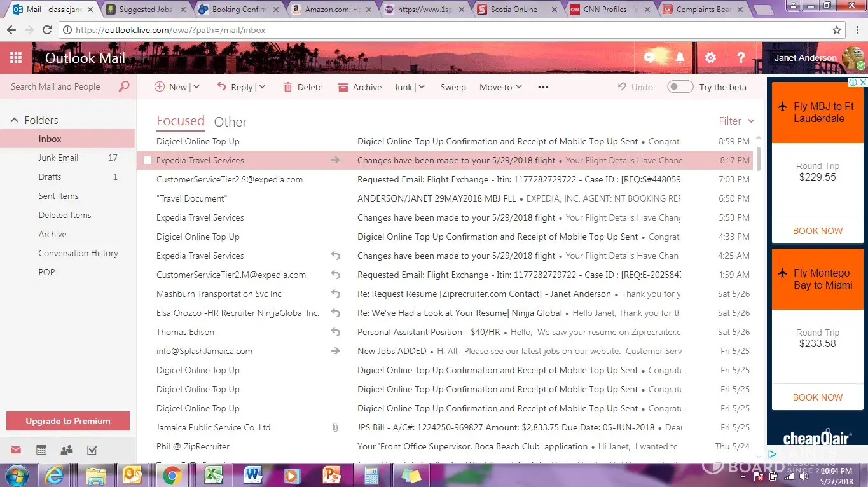Open Skype chat icon in header
This screenshot has height=487, width=868.
pyautogui.click(x=649, y=58)
